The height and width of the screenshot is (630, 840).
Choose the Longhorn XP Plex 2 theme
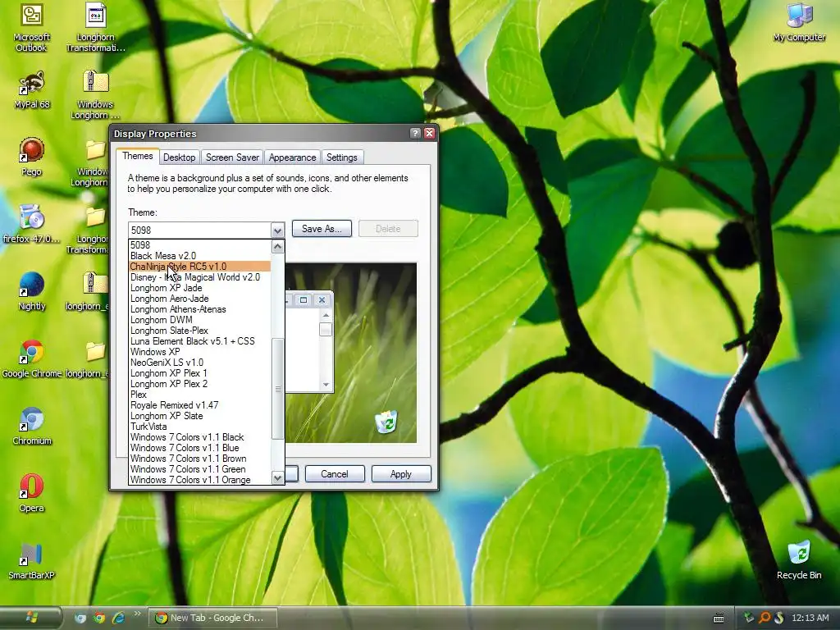(200, 384)
